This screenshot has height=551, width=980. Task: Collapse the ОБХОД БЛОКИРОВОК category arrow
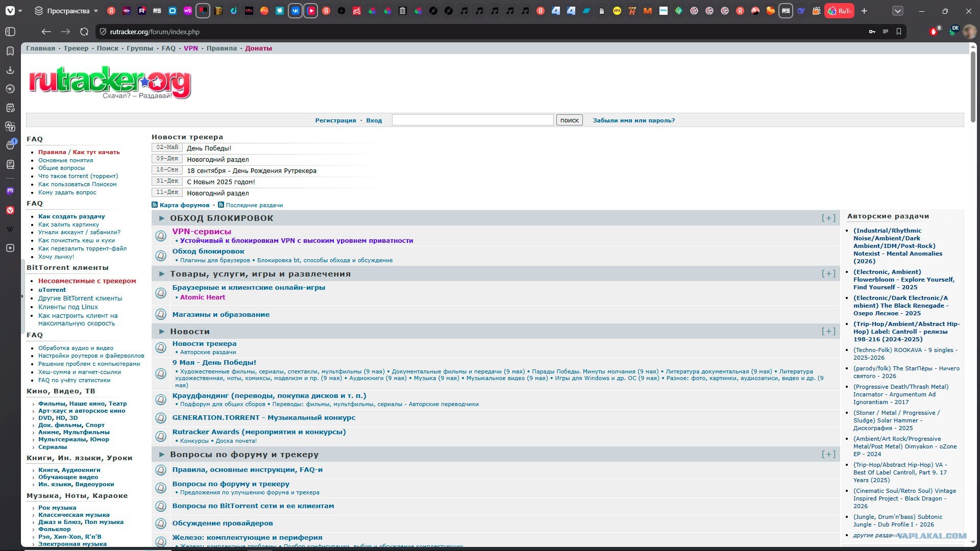[162, 218]
